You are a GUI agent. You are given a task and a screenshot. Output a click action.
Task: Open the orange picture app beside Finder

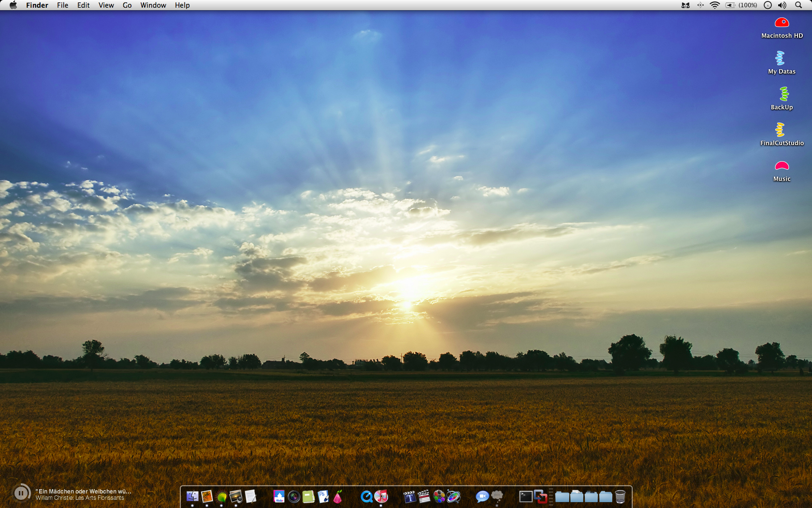click(x=207, y=496)
